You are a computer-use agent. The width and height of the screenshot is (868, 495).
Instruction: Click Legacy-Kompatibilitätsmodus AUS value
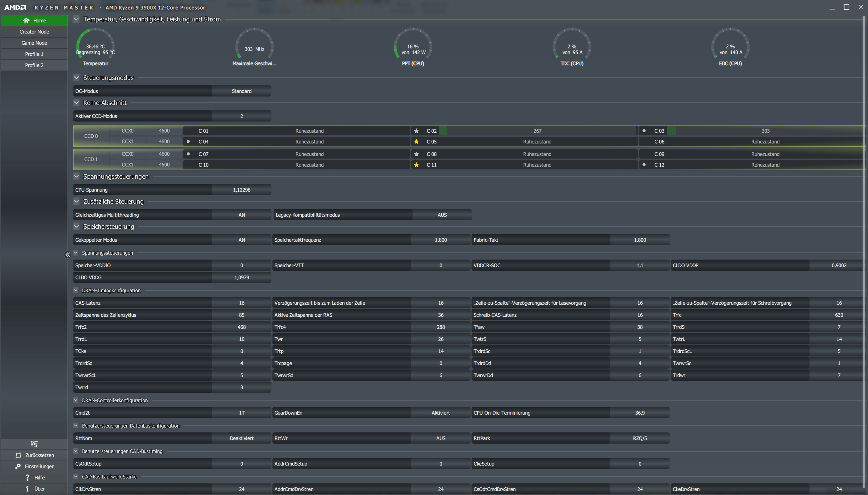[x=442, y=215]
